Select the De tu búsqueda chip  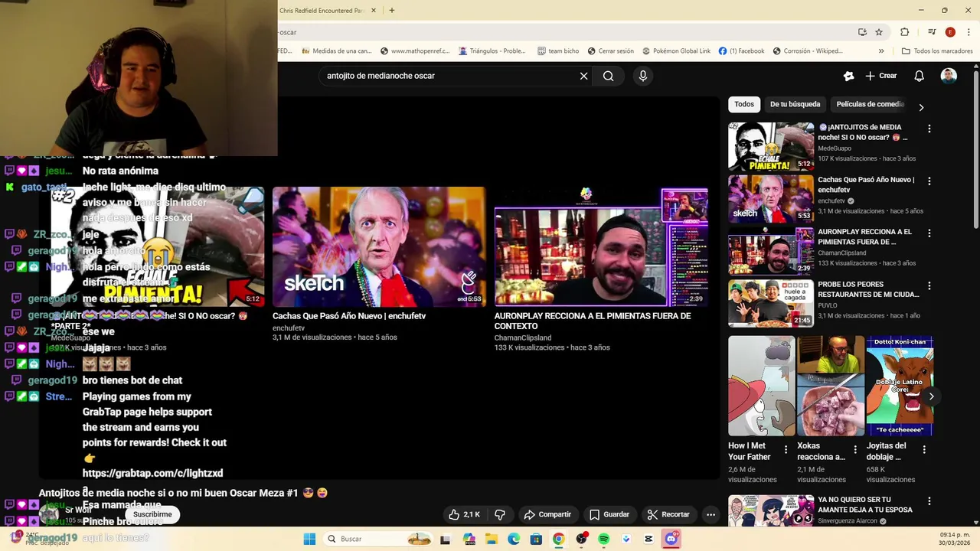coord(795,104)
